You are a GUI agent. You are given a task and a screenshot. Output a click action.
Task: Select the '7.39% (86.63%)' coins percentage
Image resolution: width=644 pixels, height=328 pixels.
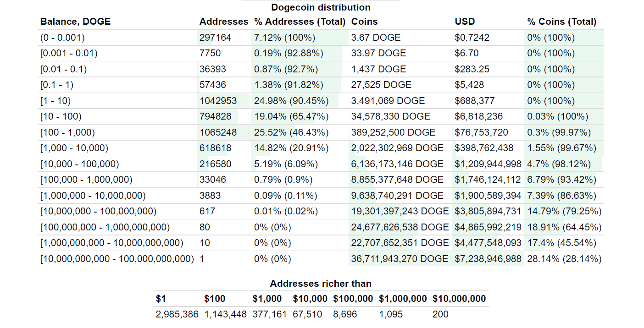click(x=562, y=196)
